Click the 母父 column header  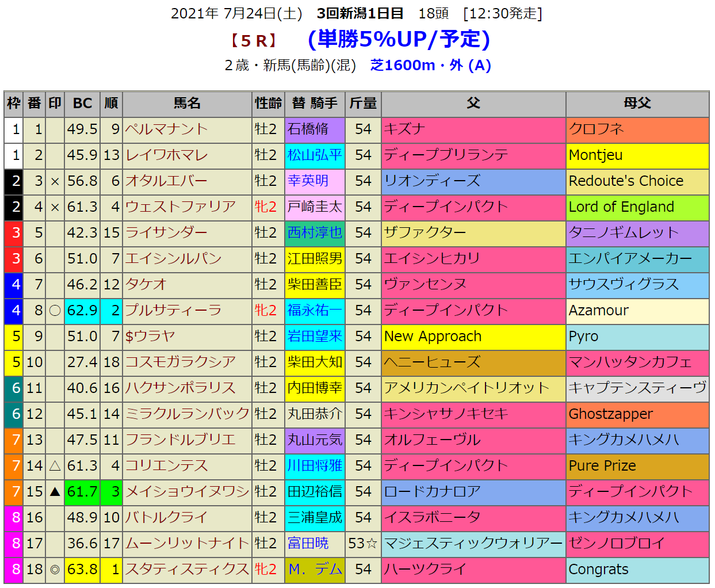click(x=637, y=104)
